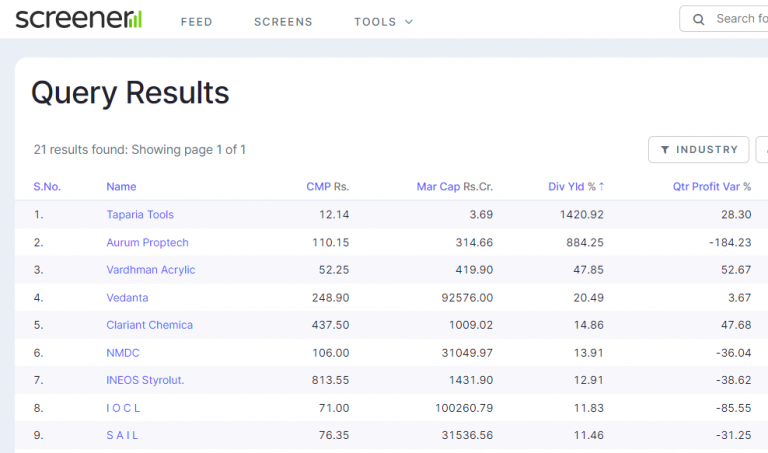The image size is (768, 453).
Task: Click Vedanta market cap 92576.00
Action: [x=467, y=298]
